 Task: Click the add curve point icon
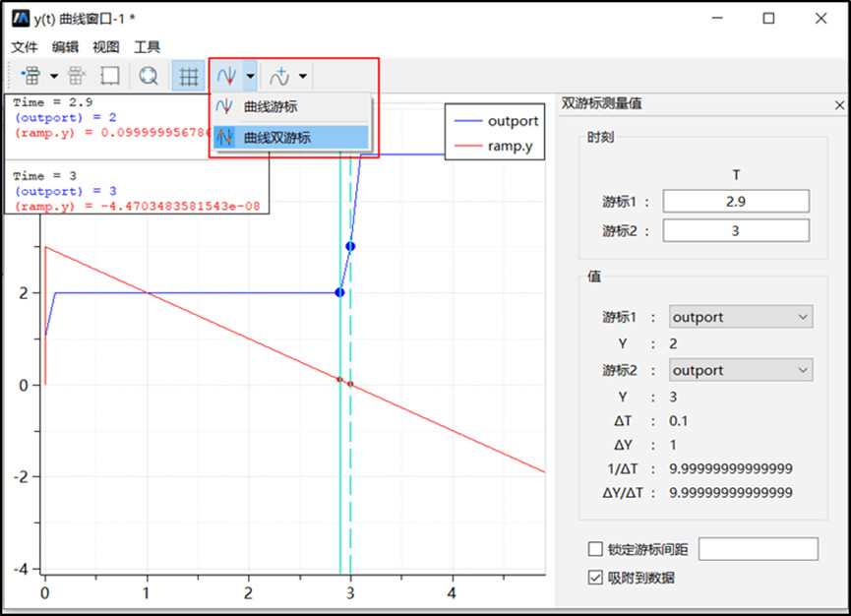tap(279, 76)
